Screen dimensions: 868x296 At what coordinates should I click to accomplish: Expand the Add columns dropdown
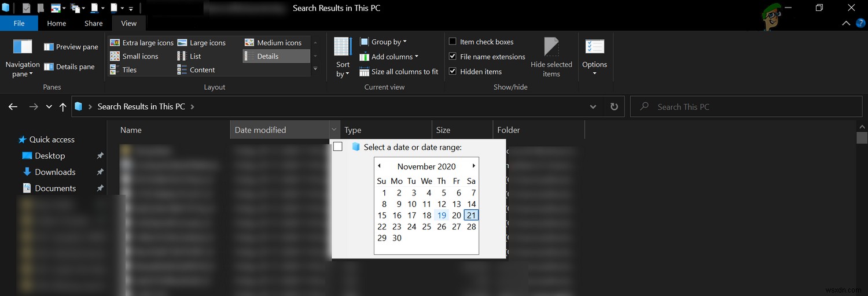[389, 57]
